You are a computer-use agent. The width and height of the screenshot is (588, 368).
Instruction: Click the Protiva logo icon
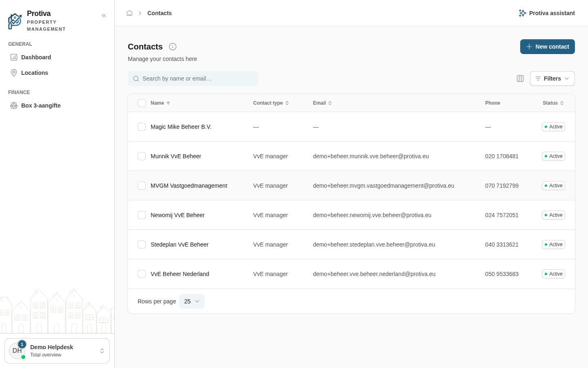pyautogui.click(x=15, y=21)
